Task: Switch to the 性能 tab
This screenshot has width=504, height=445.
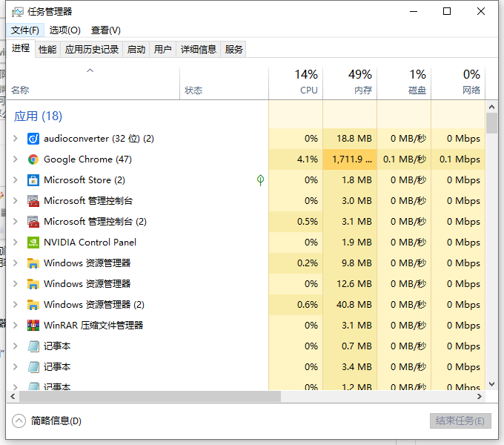Action: (47, 50)
